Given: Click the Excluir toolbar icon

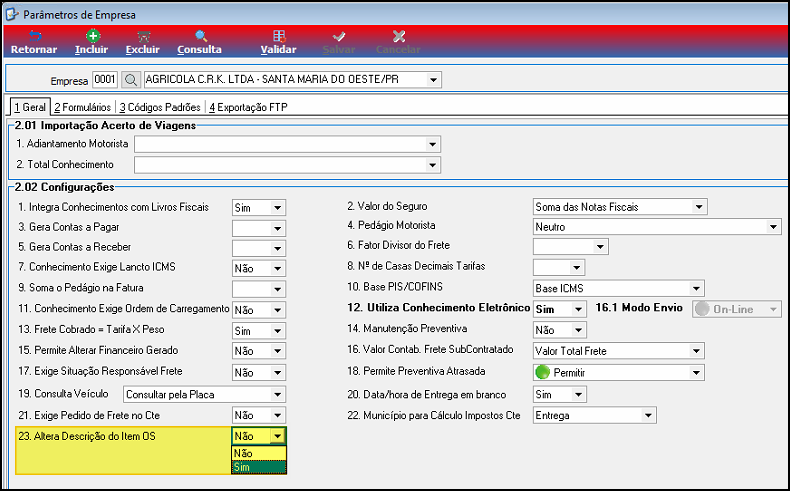Looking at the screenshot, I should (x=144, y=36).
